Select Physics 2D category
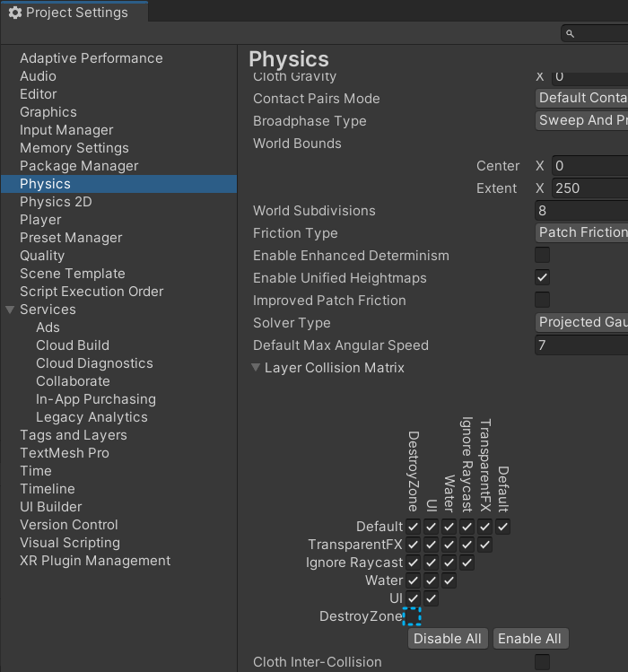Image resolution: width=628 pixels, height=672 pixels. coord(56,202)
